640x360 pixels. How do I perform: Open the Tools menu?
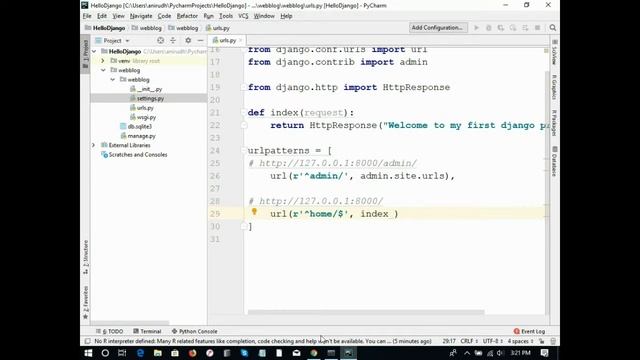coord(226,16)
